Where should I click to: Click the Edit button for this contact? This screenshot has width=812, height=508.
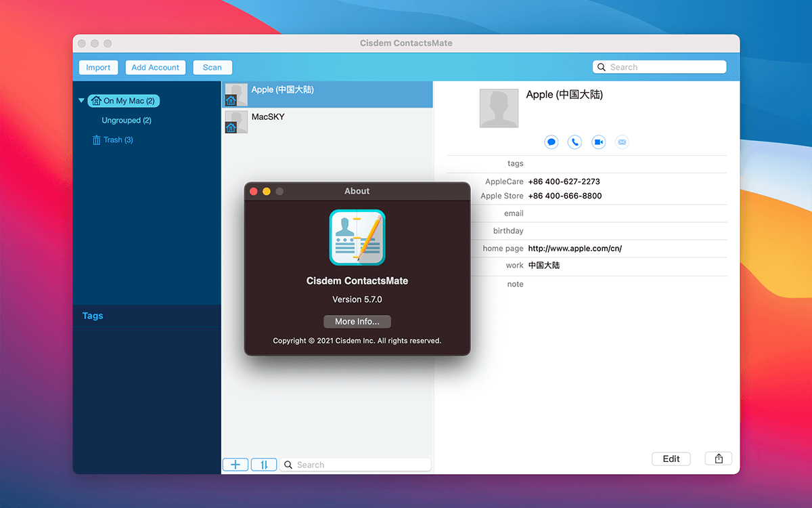(671, 459)
